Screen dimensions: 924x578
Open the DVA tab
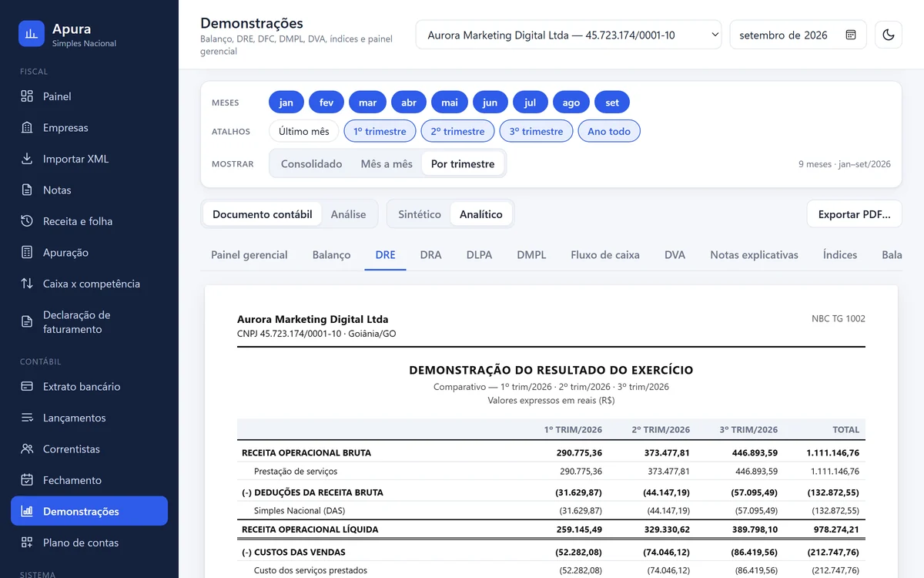click(675, 255)
